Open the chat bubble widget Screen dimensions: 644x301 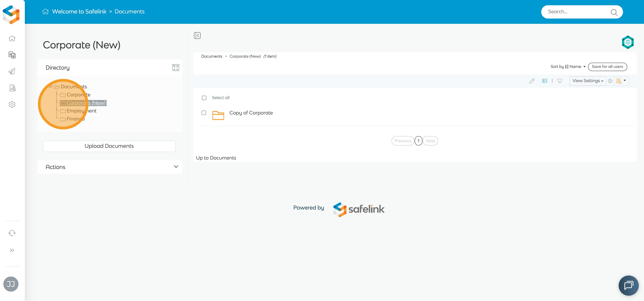click(629, 285)
